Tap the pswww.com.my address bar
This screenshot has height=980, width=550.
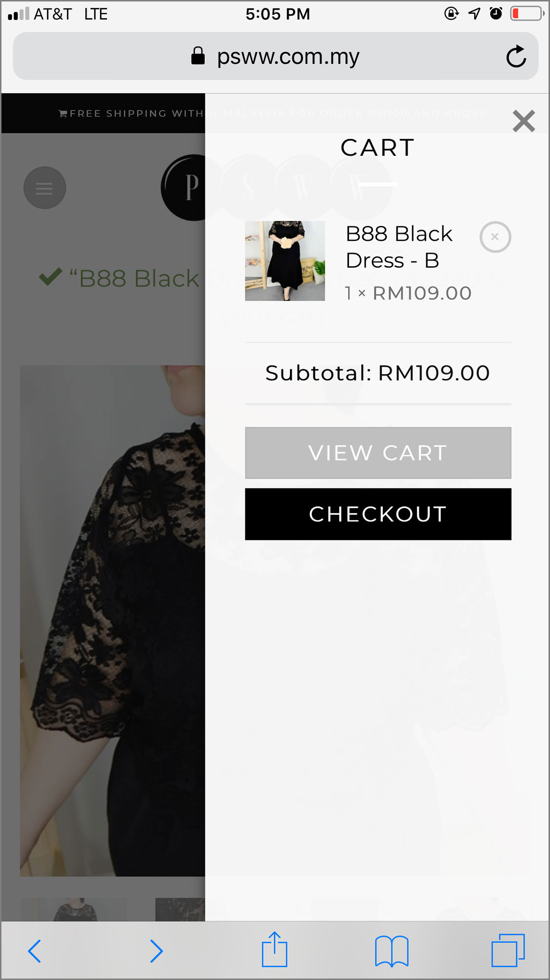287,57
